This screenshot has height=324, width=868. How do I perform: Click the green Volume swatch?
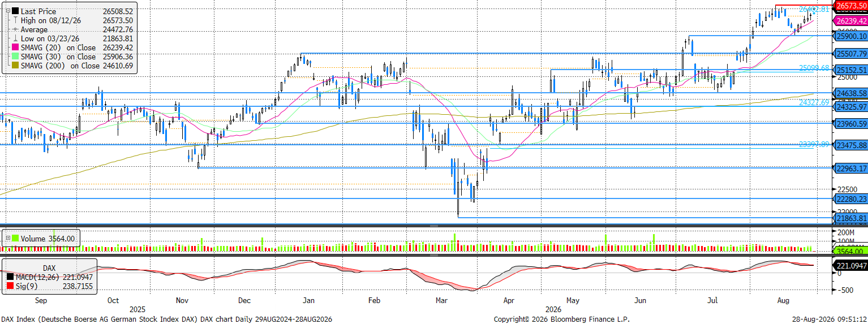(15, 239)
